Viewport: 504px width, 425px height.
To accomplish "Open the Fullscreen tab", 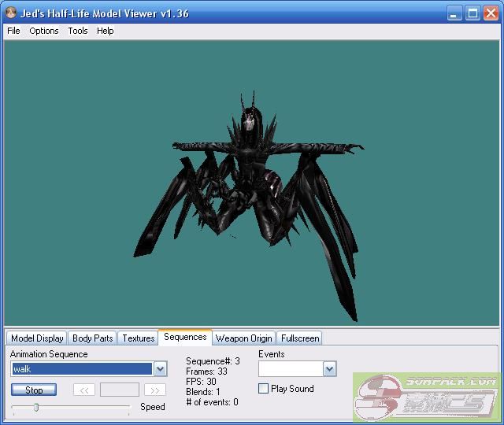I will (300, 338).
